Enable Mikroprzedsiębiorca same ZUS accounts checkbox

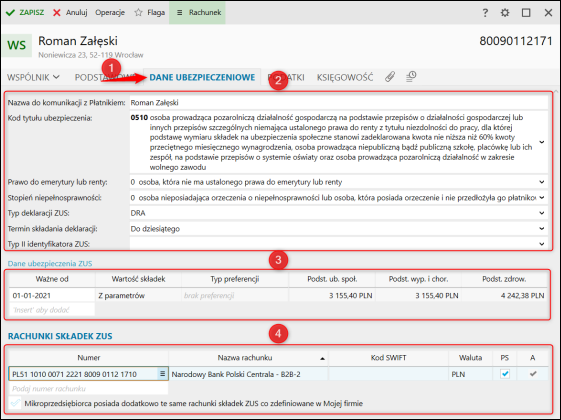click(x=15, y=403)
